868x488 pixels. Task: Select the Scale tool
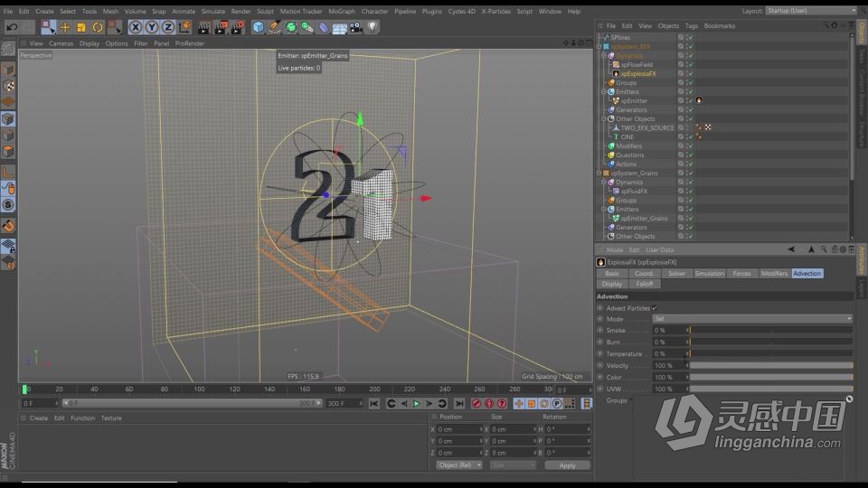(80, 27)
